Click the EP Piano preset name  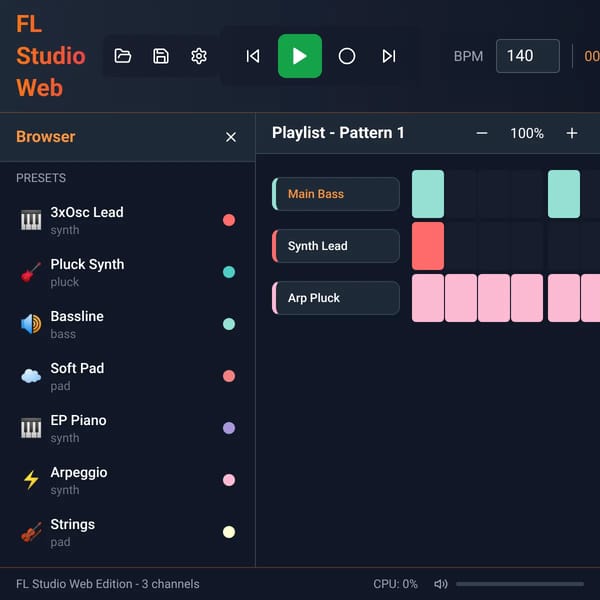(78, 421)
